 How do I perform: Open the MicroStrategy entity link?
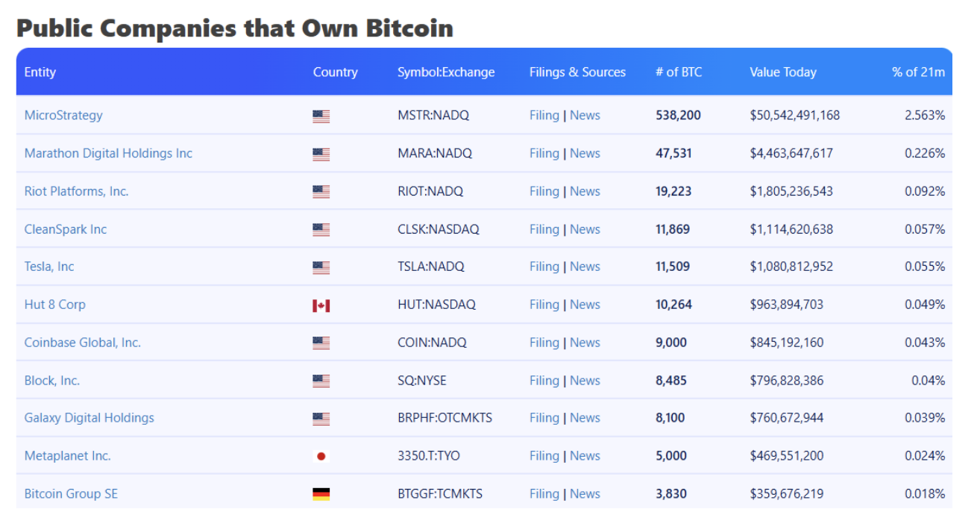63,115
